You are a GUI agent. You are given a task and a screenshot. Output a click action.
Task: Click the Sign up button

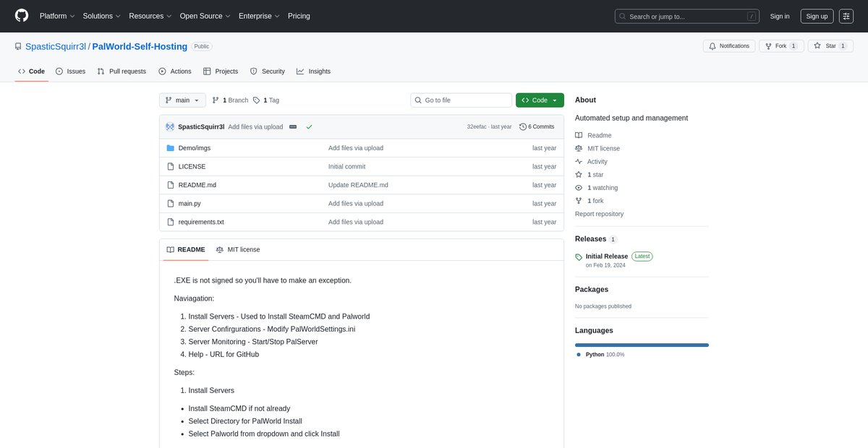click(x=817, y=16)
